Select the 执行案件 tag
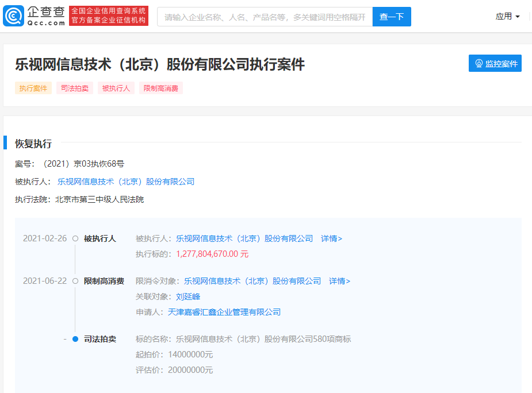The image size is (532, 393). (33, 88)
